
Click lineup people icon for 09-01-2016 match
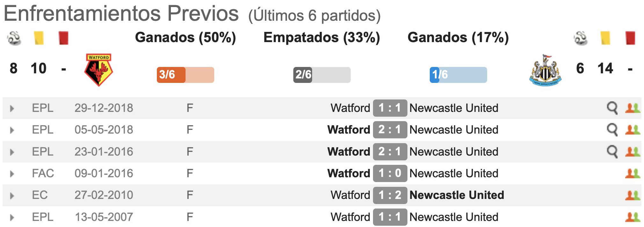[x=633, y=173]
